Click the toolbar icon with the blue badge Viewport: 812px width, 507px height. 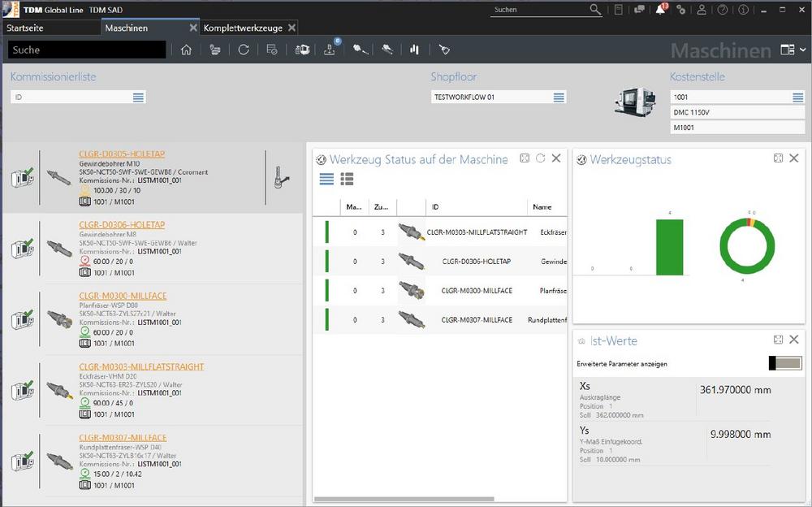pos(330,49)
